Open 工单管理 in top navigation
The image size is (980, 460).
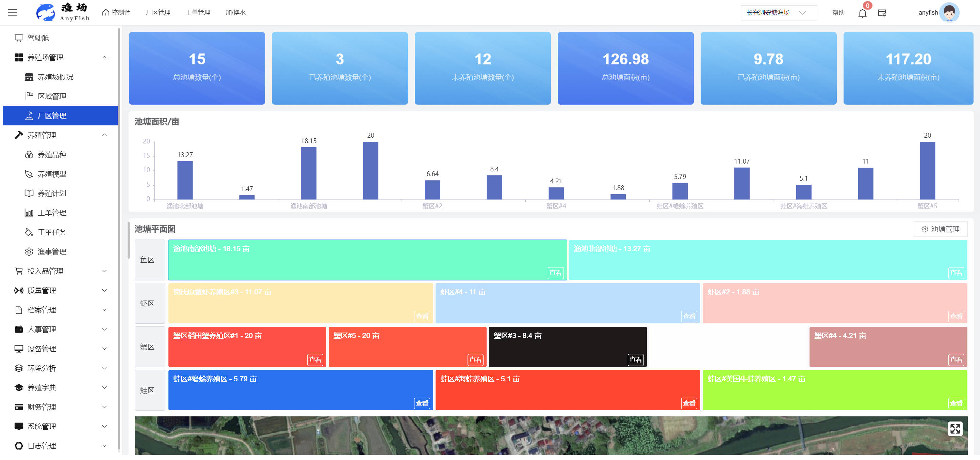point(198,13)
